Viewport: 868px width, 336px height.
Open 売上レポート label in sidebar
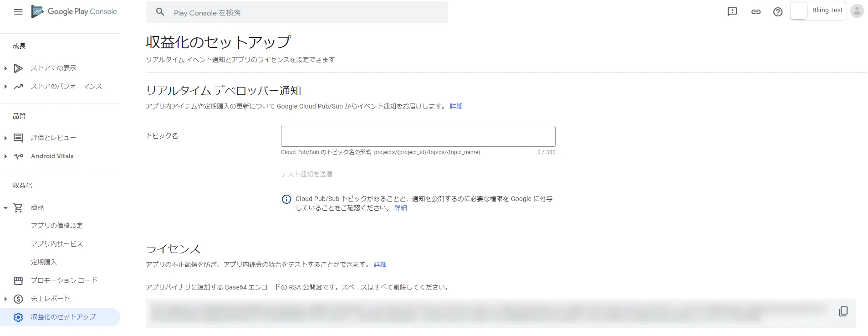(x=51, y=299)
